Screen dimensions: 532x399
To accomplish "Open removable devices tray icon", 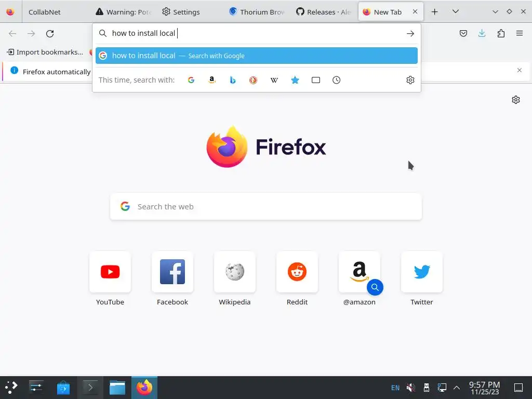I will 427,388.
